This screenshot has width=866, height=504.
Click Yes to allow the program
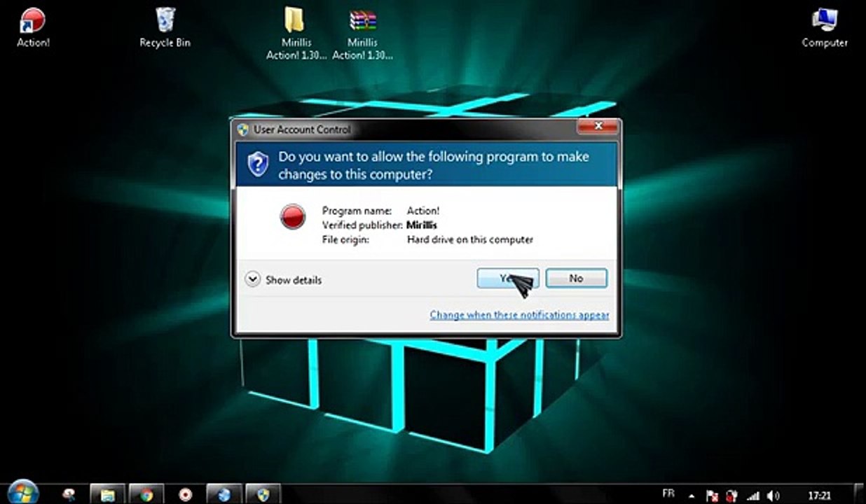pyautogui.click(x=508, y=278)
